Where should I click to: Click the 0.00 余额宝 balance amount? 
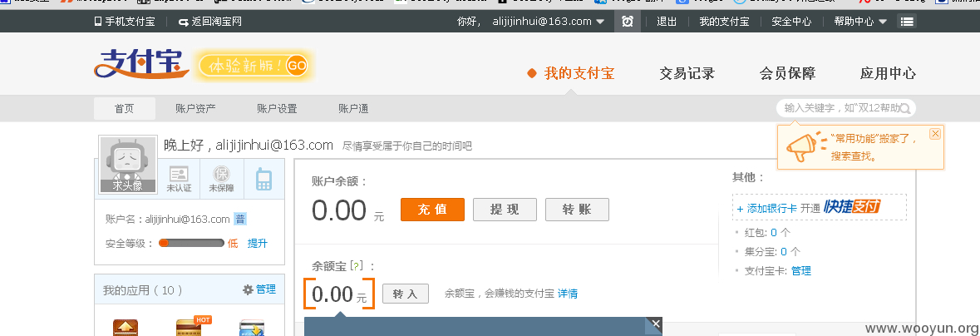[x=333, y=294]
